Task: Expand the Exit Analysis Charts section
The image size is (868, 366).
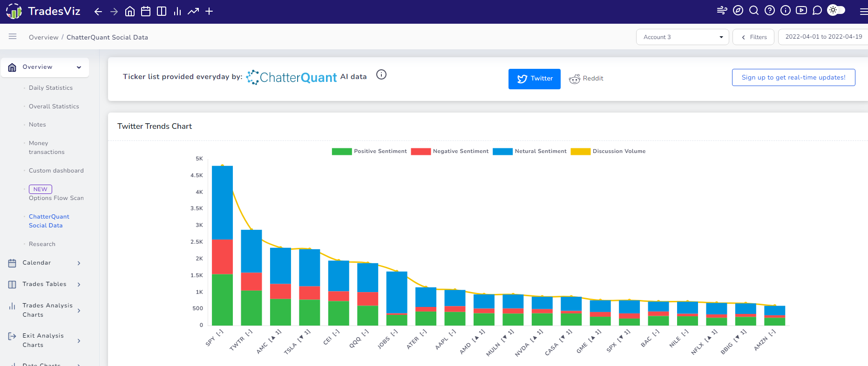Action: (45, 340)
